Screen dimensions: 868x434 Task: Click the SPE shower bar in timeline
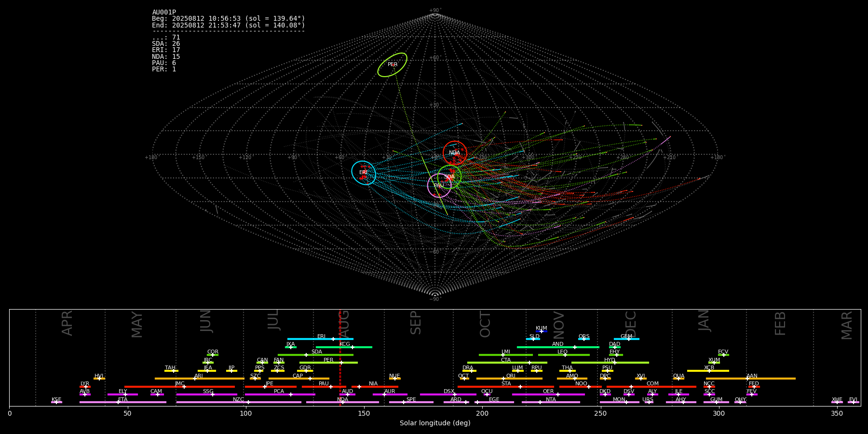coord(411,402)
